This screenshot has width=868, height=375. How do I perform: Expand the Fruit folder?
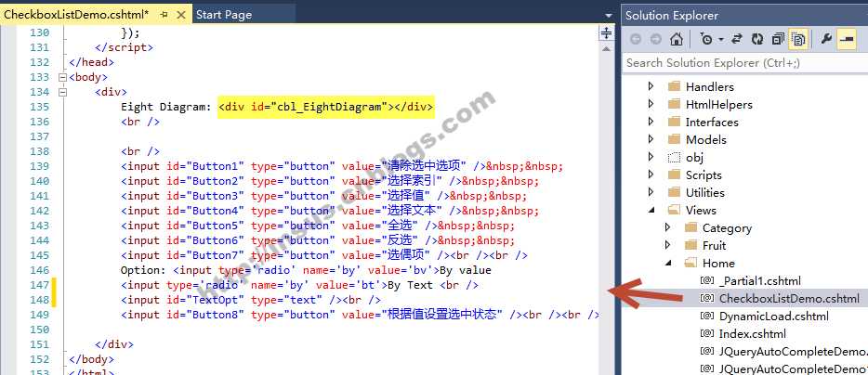(x=669, y=245)
